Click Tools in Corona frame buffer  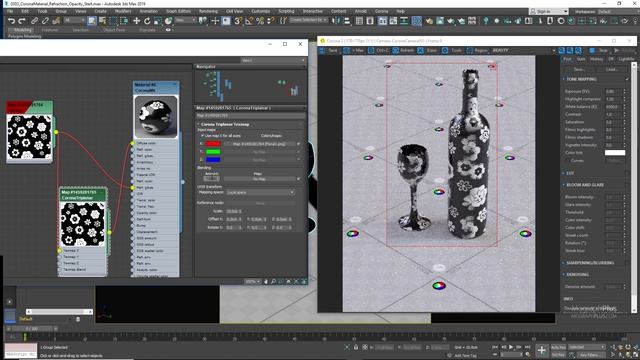(452, 51)
